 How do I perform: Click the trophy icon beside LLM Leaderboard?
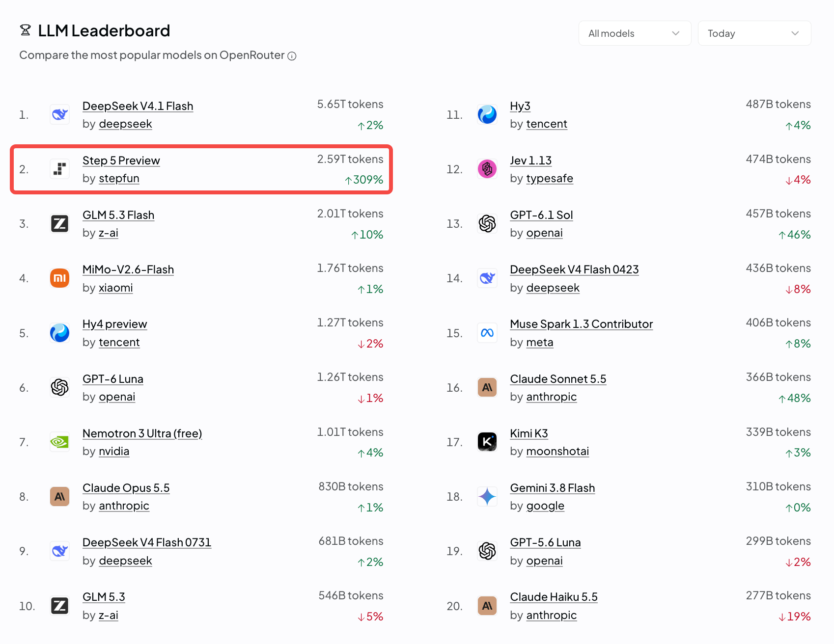[26, 30]
